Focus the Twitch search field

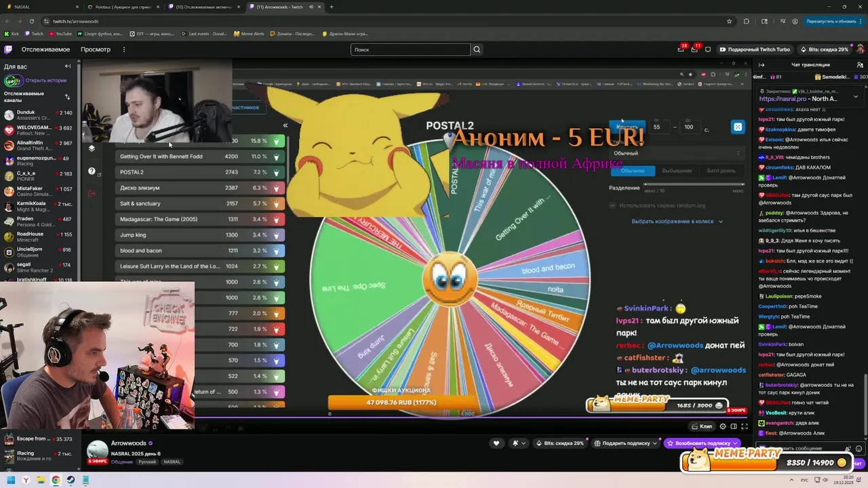click(x=410, y=49)
